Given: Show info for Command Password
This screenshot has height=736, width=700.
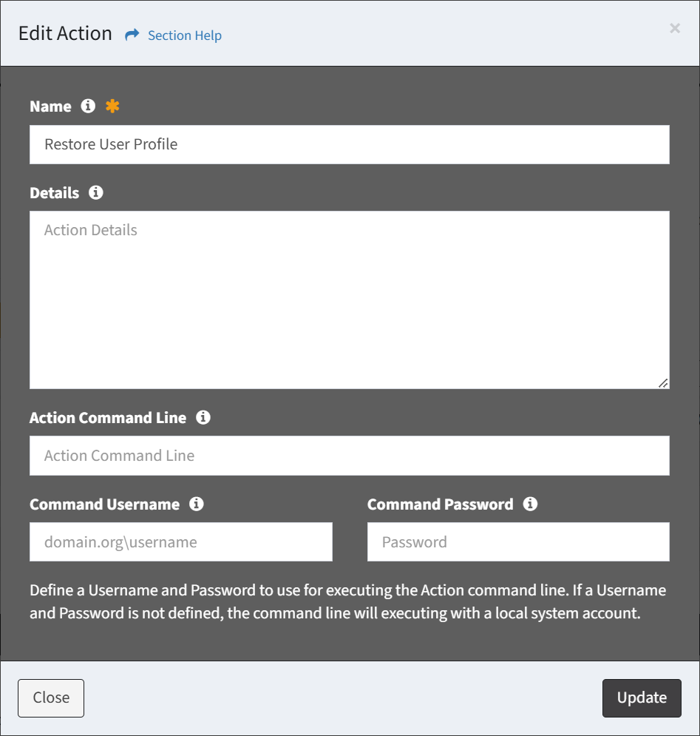Looking at the screenshot, I should click(x=530, y=504).
